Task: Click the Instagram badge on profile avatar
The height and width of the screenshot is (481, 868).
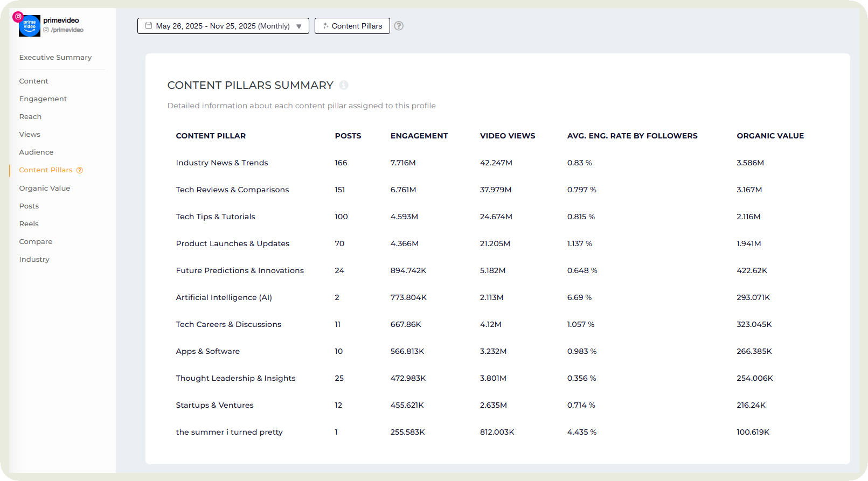Action: pyautogui.click(x=18, y=17)
